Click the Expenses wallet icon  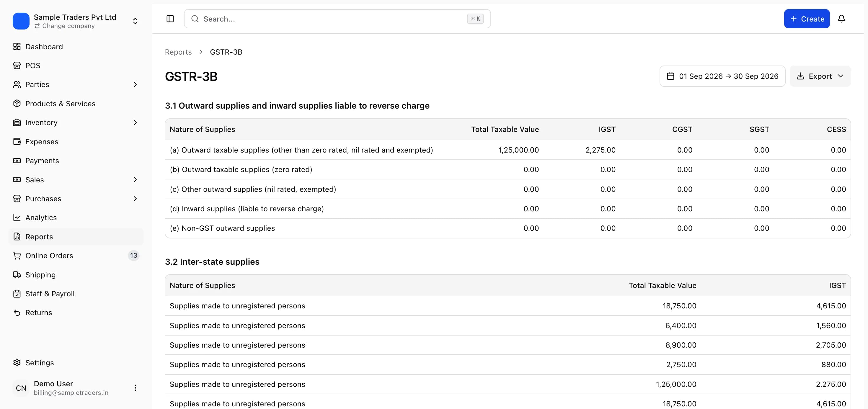click(x=17, y=142)
